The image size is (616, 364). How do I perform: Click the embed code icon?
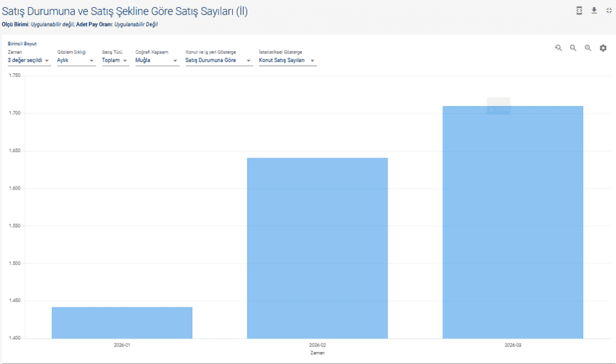tap(579, 10)
